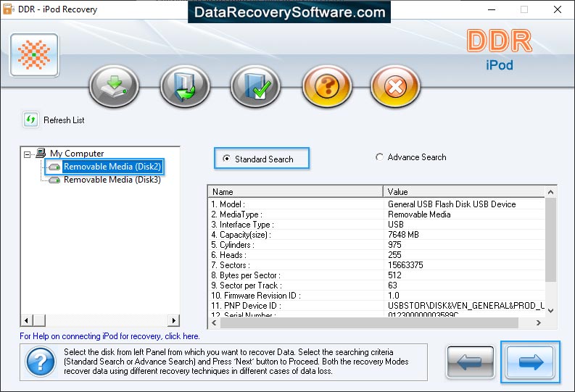Click details table vertical scrollbar thumb
Image resolution: width=575 pixels, height=392 pixels.
tap(550, 240)
